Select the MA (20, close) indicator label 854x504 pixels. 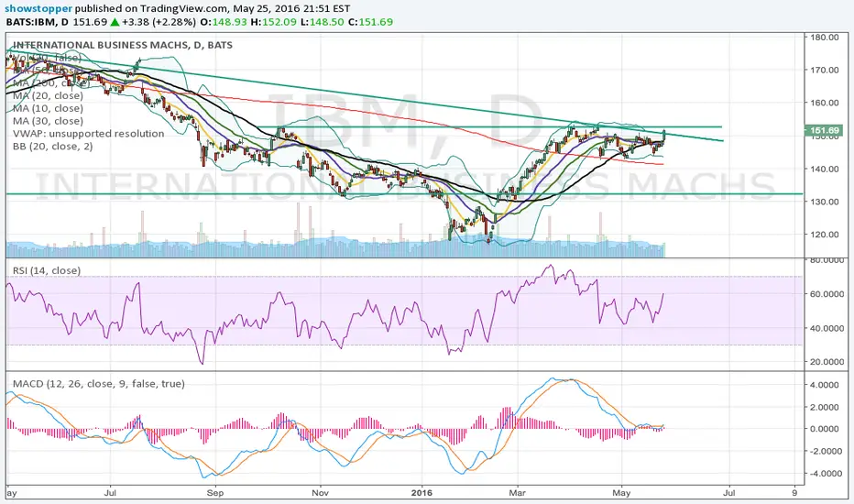(x=48, y=96)
